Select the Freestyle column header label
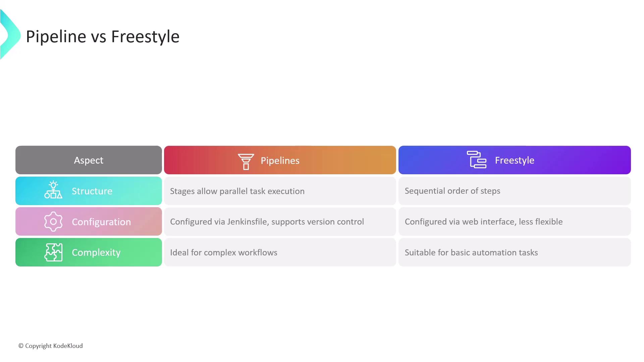 click(x=515, y=160)
